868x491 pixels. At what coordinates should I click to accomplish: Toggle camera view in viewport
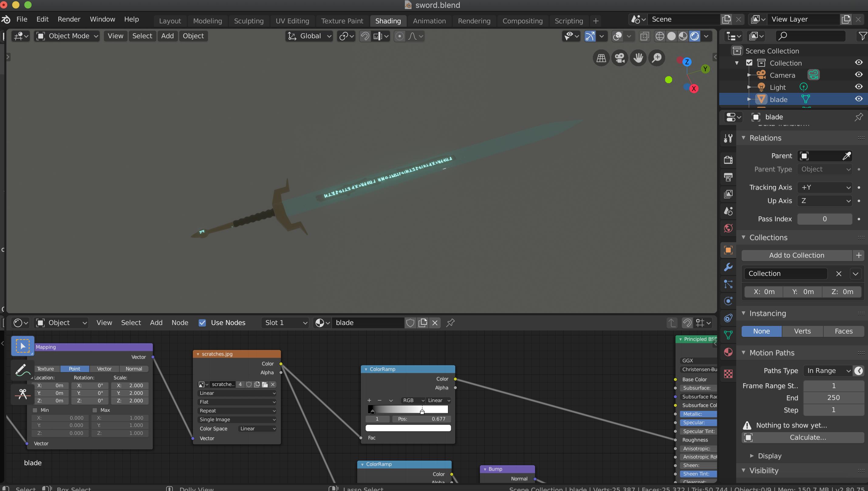[x=620, y=58]
